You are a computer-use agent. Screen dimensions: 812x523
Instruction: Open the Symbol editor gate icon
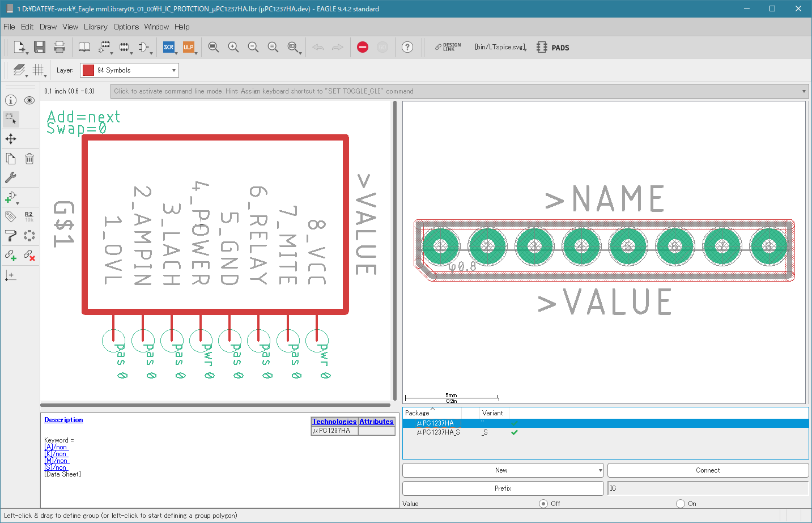coord(144,47)
